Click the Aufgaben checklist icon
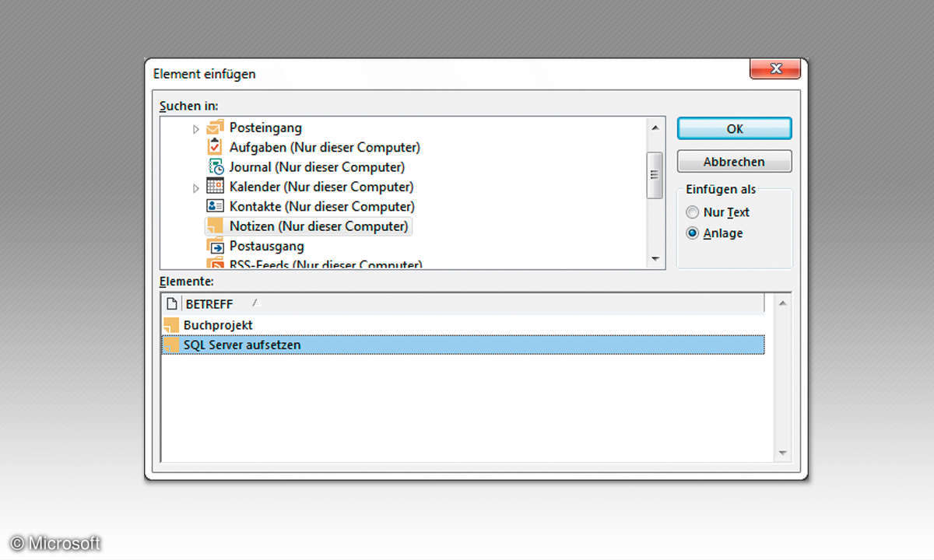Screen dimensions: 934x560 point(215,146)
